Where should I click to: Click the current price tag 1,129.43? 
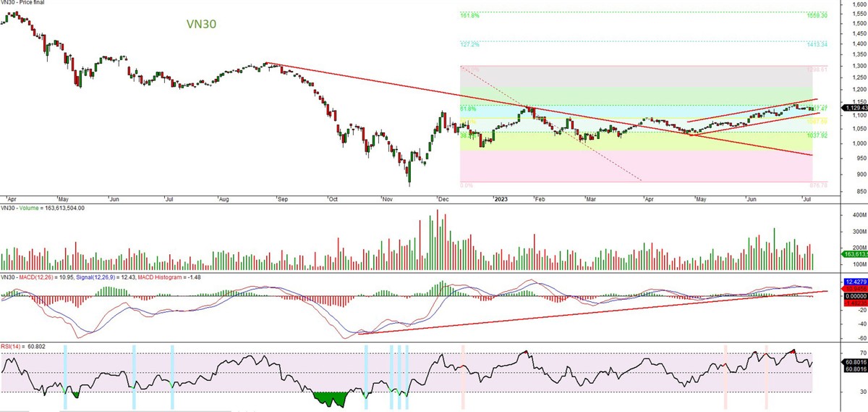tap(854, 108)
